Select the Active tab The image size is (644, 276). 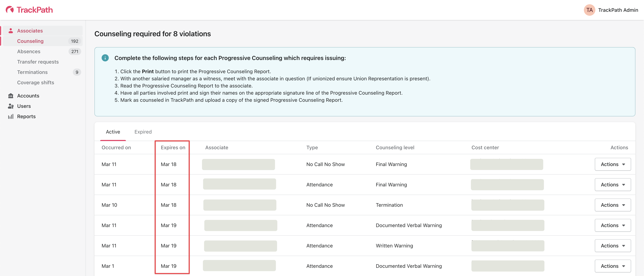pyautogui.click(x=113, y=132)
